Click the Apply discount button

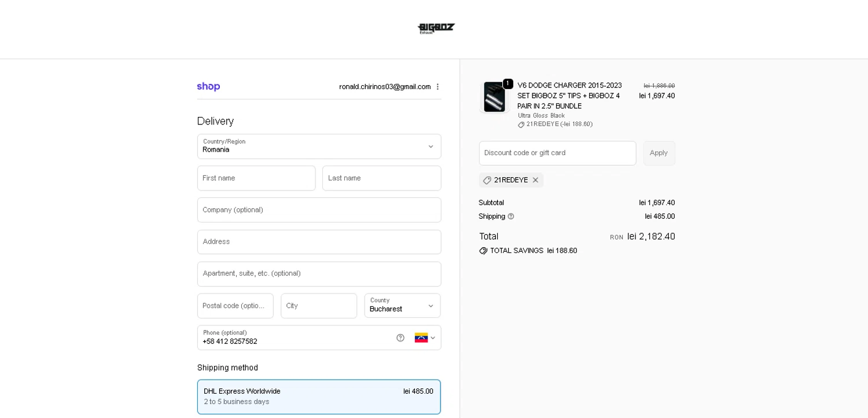pyautogui.click(x=659, y=153)
